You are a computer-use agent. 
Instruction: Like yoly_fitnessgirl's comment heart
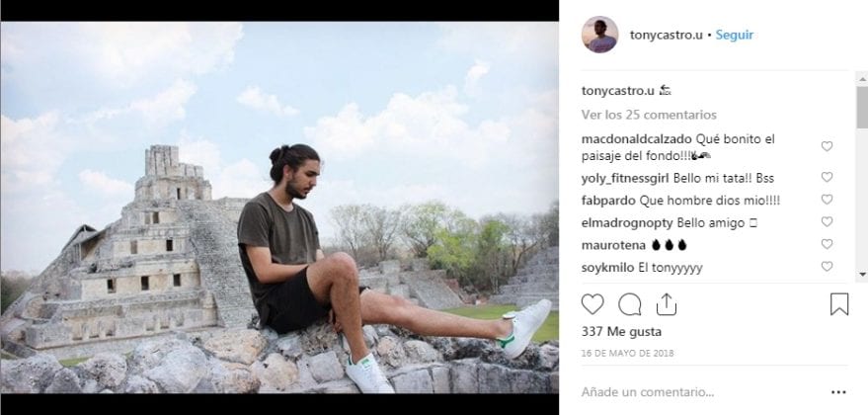[827, 177]
